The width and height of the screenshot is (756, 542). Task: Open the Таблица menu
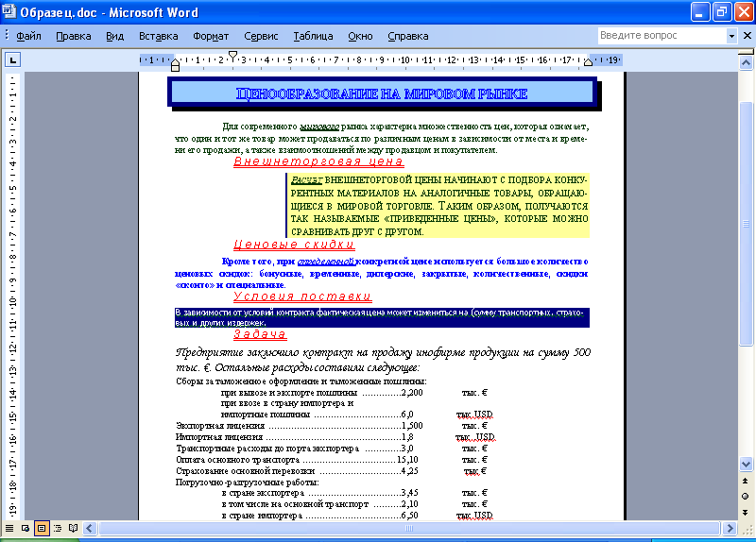click(313, 36)
